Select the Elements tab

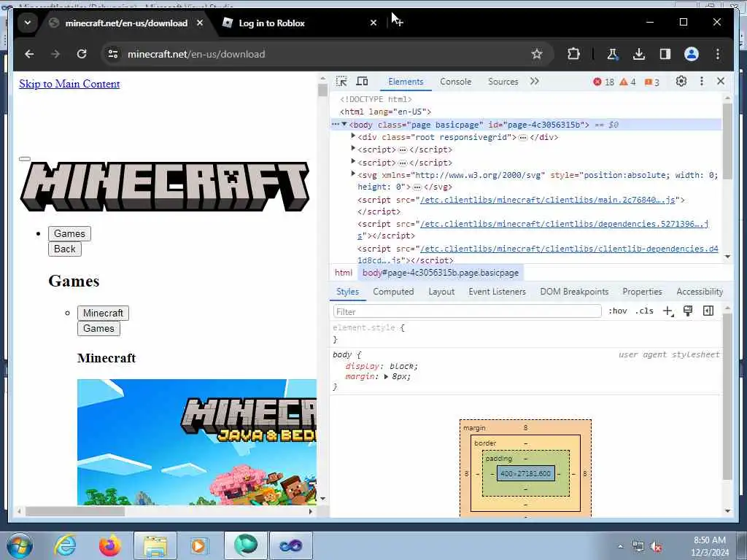(406, 82)
